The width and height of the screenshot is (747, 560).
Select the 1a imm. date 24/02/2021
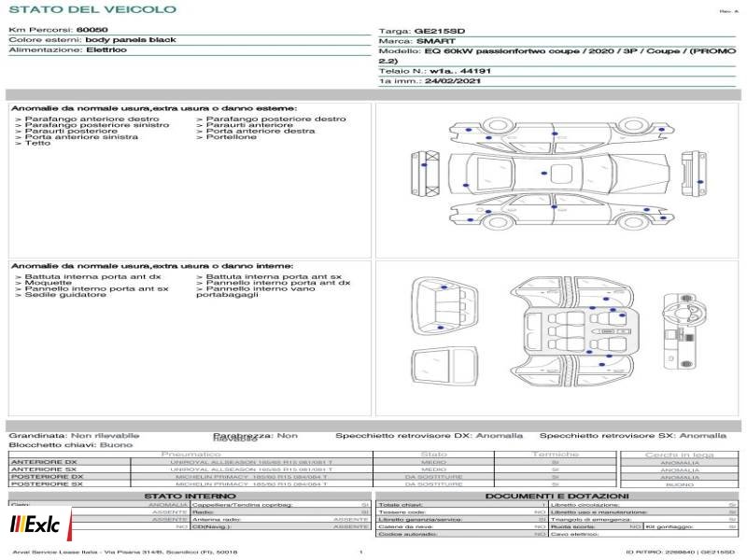tap(453, 81)
